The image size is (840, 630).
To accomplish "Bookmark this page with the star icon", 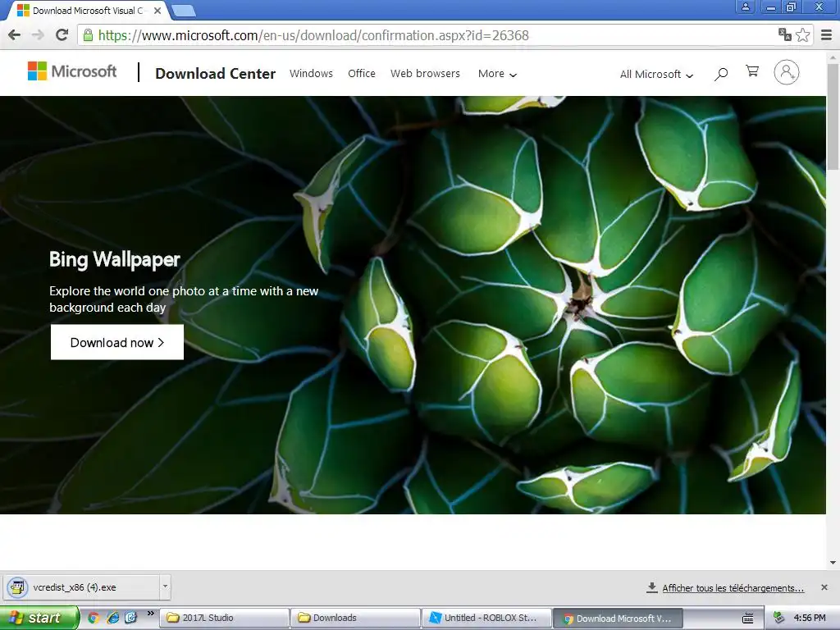I will pos(802,35).
